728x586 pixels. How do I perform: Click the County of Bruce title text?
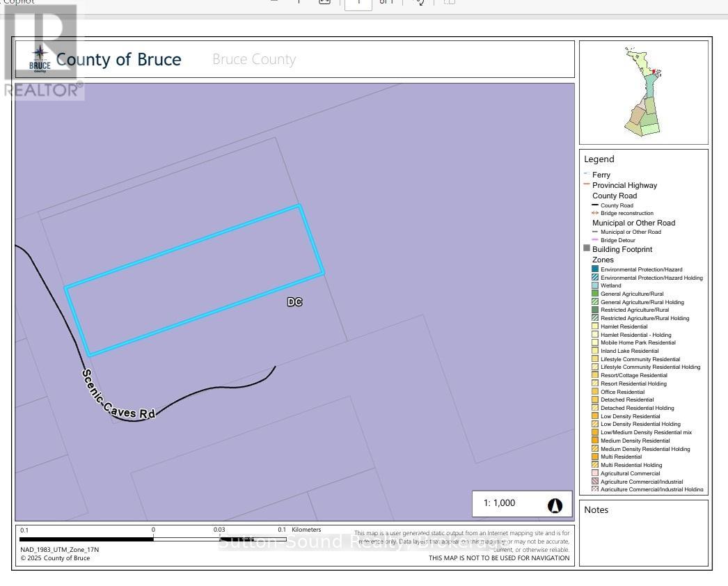(x=119, y=59)
